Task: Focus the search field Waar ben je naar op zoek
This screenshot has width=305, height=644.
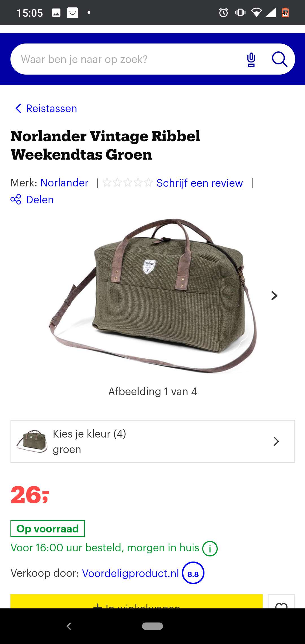Action: [x=127, y=59]
